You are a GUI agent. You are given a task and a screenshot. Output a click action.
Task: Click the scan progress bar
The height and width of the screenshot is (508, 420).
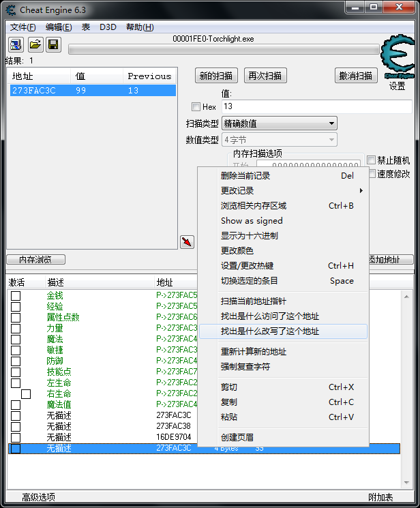(x=224, y=49)
